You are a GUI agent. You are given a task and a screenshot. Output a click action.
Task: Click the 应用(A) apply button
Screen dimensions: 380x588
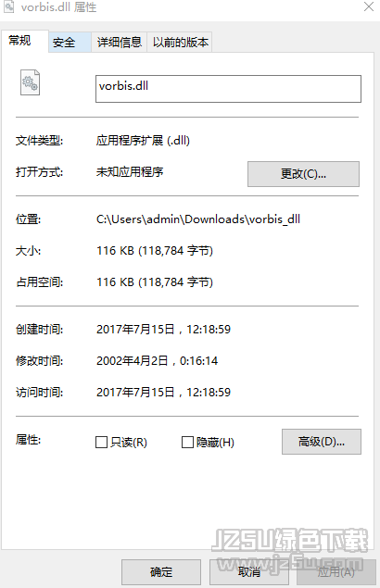point(336,572)
